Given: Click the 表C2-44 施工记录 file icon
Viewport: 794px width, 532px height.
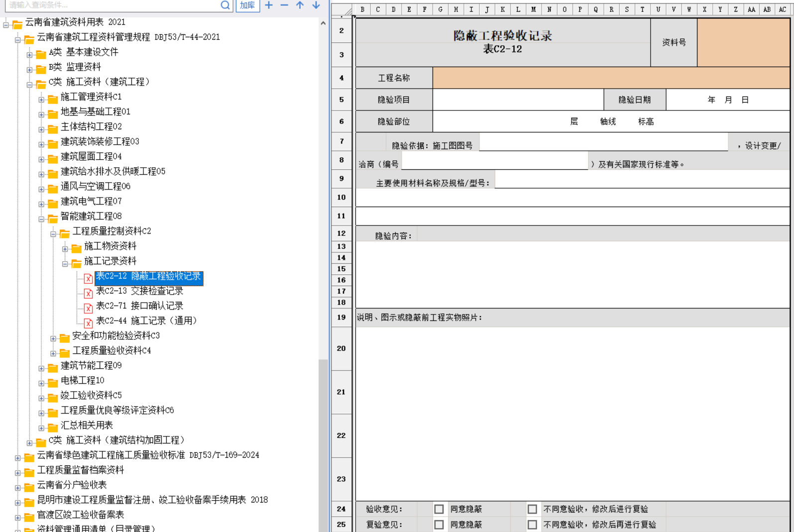Looking at the screenshot, I should coord(88,323).
